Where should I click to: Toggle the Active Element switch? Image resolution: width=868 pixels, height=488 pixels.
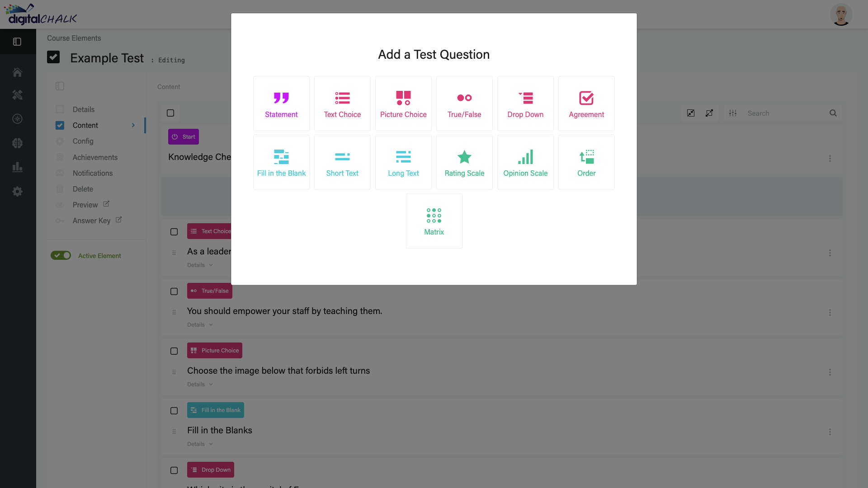[61, 255]
